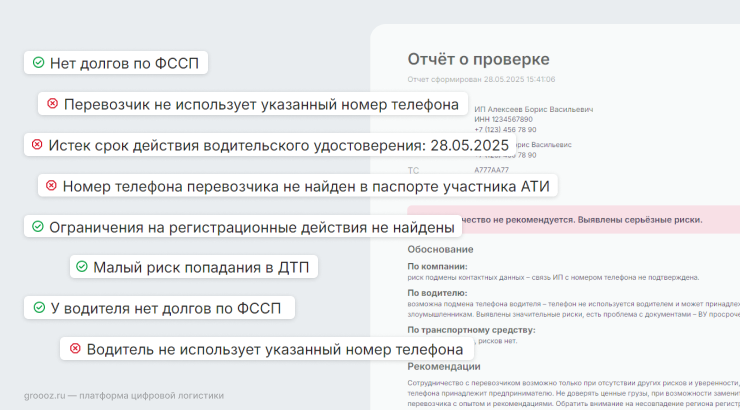The image size is (740, 410).
Task: Select 'Малый риск попадания в ДТП' label
Action: click(201, 268)
